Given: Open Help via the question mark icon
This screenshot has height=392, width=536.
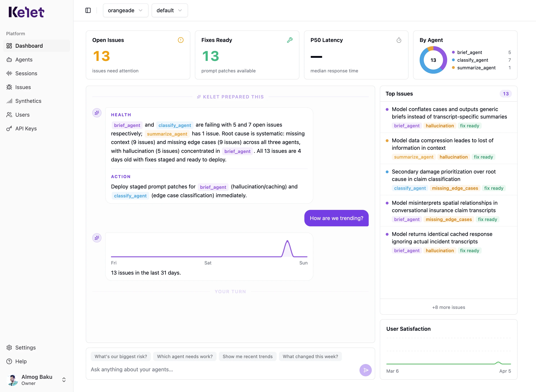Looking at the screenshot, I should 9,361.
